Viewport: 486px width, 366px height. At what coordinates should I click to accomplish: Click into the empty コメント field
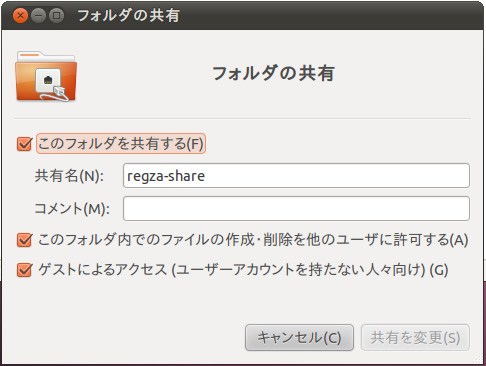[x=296, y=209]
